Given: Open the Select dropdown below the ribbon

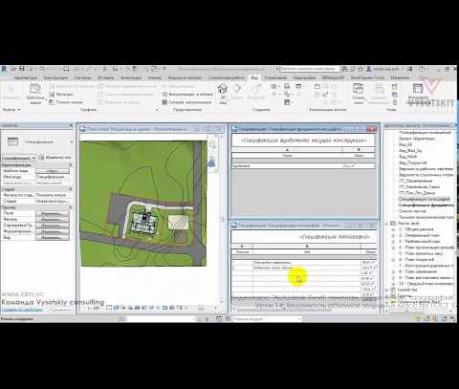Looking at the screenshot, I should coord(12,110).
